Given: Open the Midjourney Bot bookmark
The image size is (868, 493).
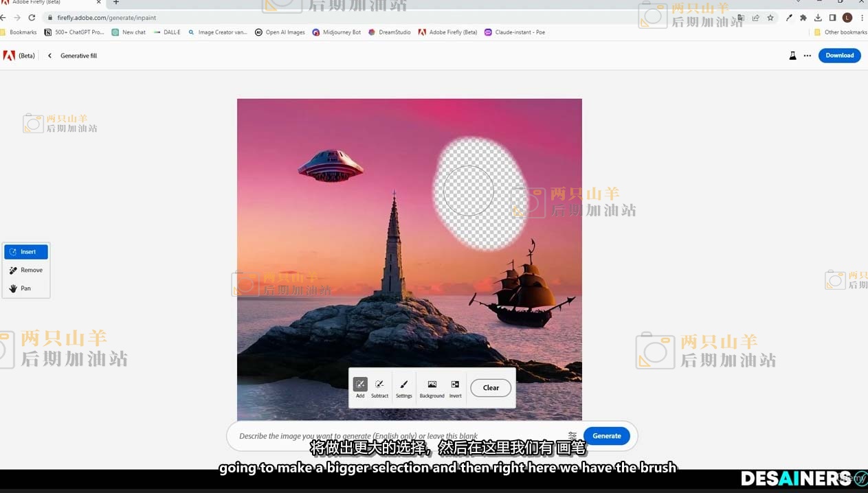Looking at the screenshot, I should coord(337,32).
